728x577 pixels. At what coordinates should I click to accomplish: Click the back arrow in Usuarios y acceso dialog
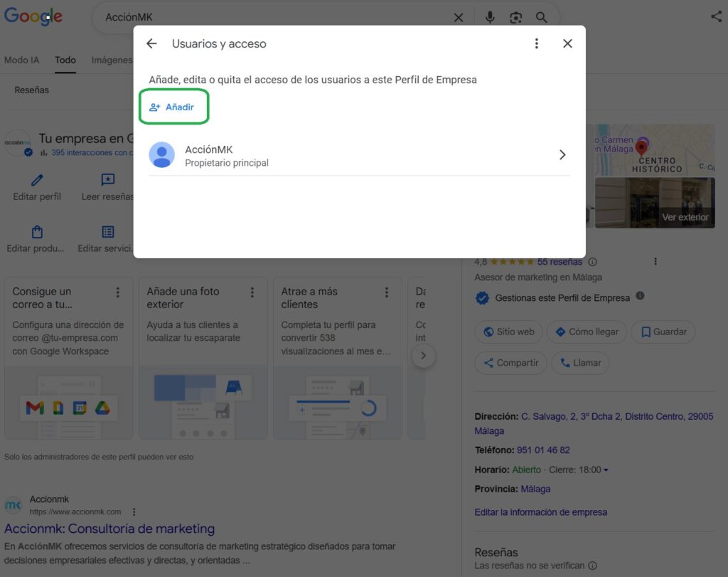[x=151, y=44]
